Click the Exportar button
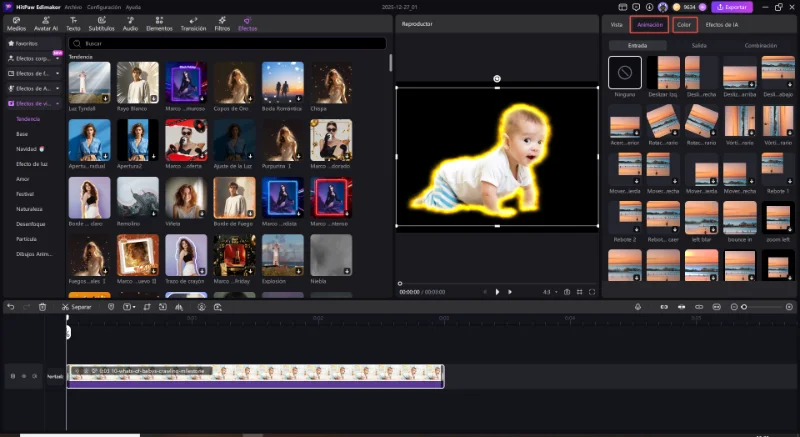800x437 pixels. 732,7
